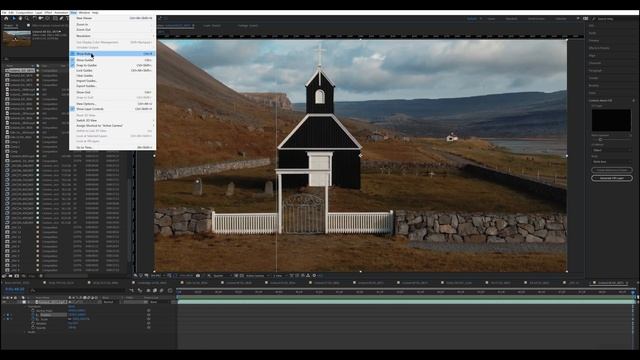Screen dimensions: 640x360
Task: Click the snapshot camera icon below viewer
Action: click(x=198, y=276)
